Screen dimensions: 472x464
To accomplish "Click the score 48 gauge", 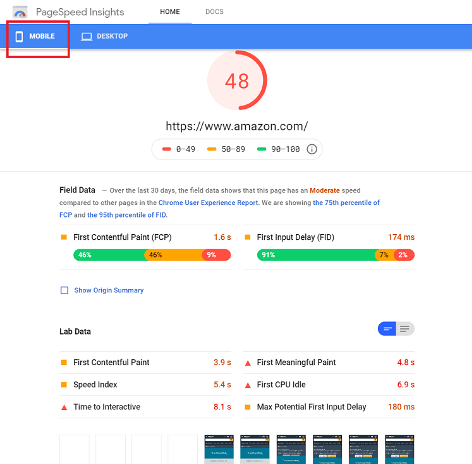I will click(237, 80).
